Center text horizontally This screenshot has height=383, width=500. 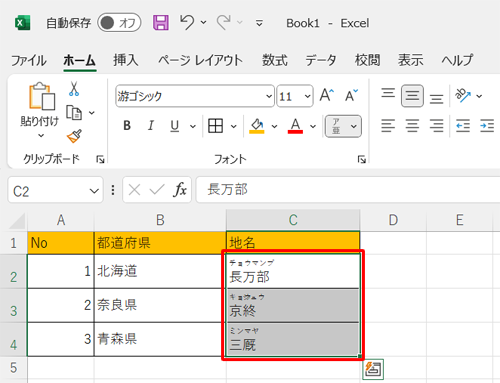[412, 126]
